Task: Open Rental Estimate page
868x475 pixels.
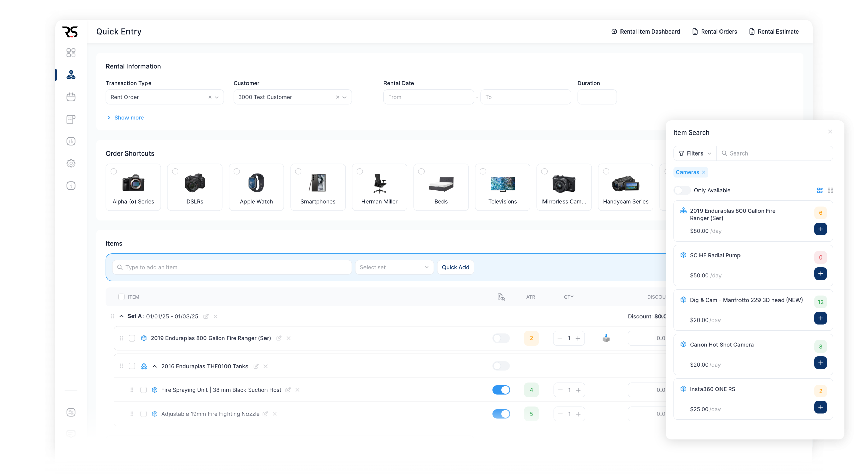Action: click(774, 32)
